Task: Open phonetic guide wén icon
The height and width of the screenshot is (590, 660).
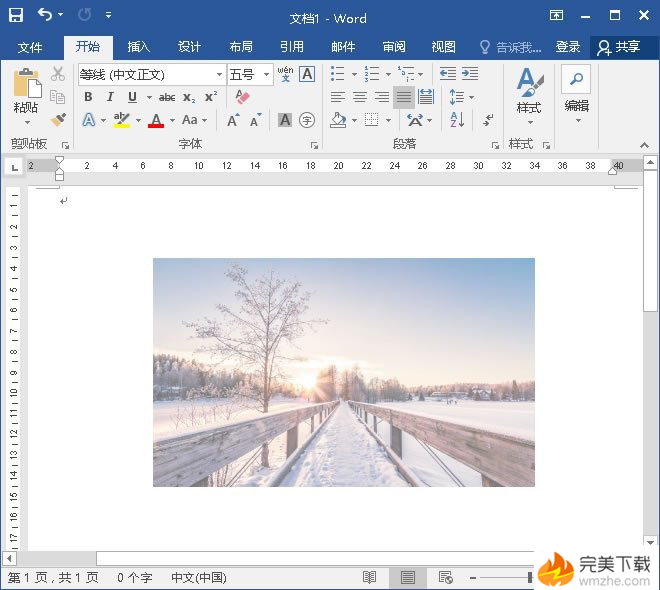Action: tap(285, 74)
